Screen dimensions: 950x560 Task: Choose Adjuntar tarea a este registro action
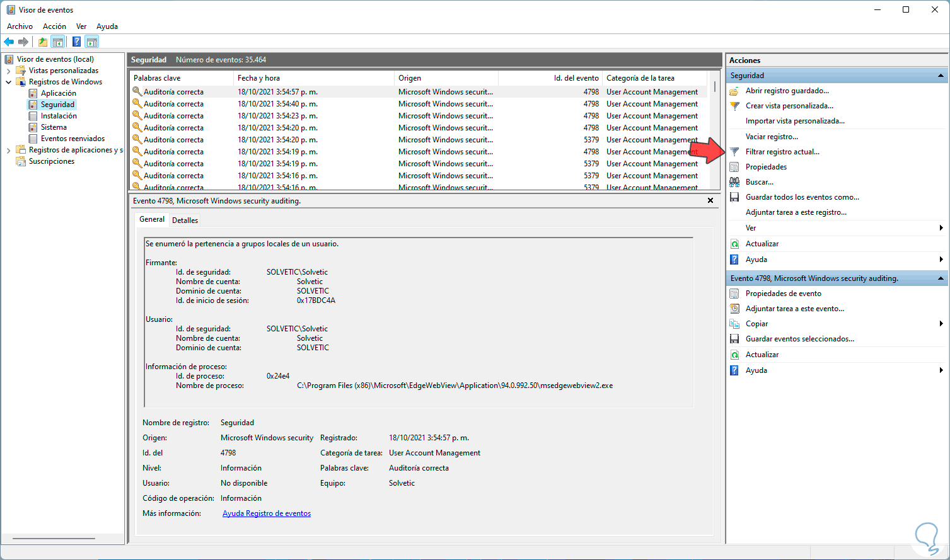coord(796,212)
